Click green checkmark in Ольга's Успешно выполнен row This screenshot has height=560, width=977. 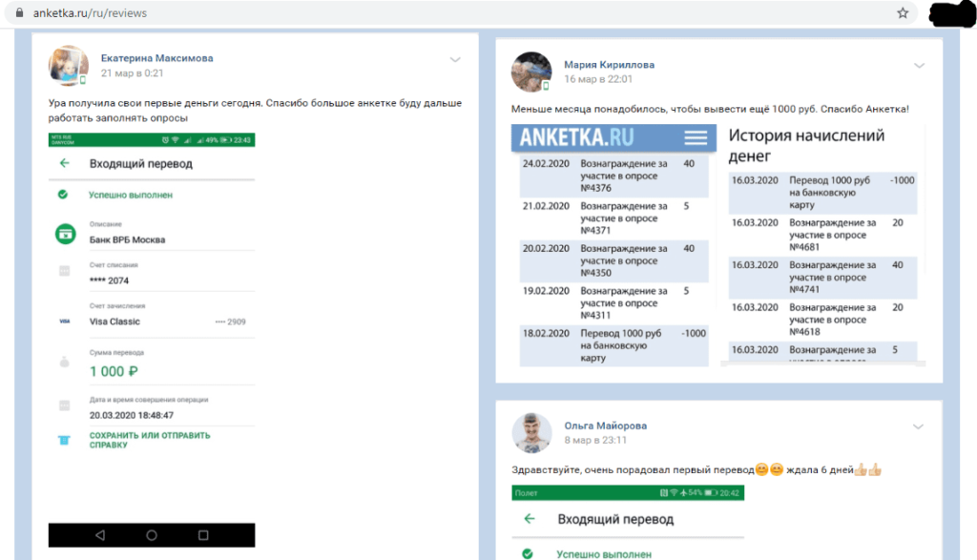point(528,553)
